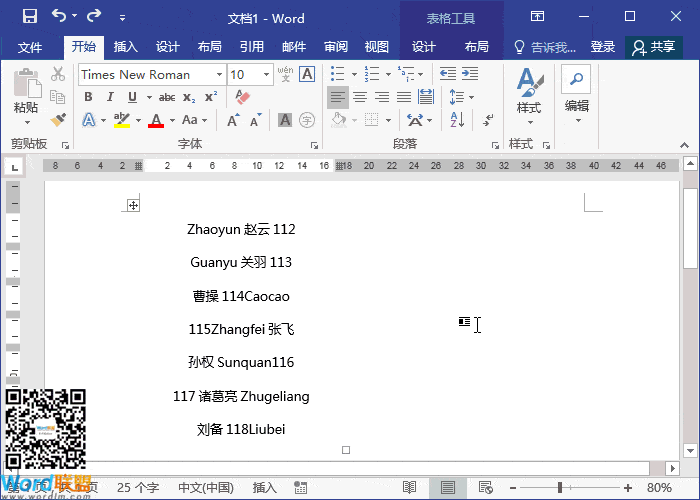Viewport: 700px width, 500px height.
Task: Click the Cut scissors icon
Action: tap(58, 74)
